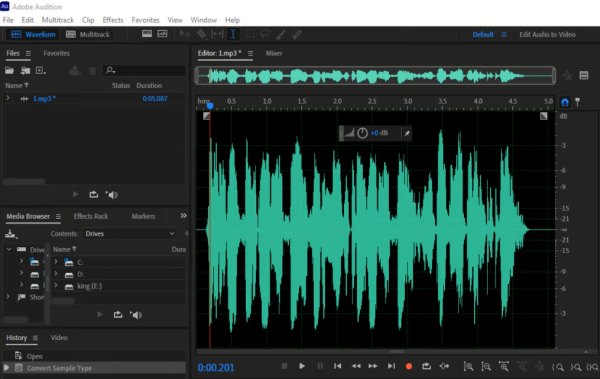Open the Window menu
The width and height of the screenshot is (600, 379).
point(204,20)
